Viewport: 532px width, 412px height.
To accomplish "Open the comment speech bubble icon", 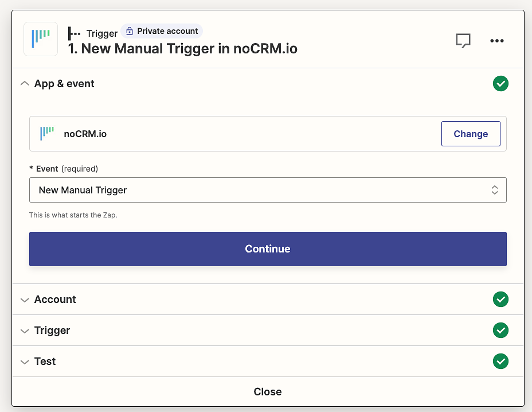I will point(463,41).
